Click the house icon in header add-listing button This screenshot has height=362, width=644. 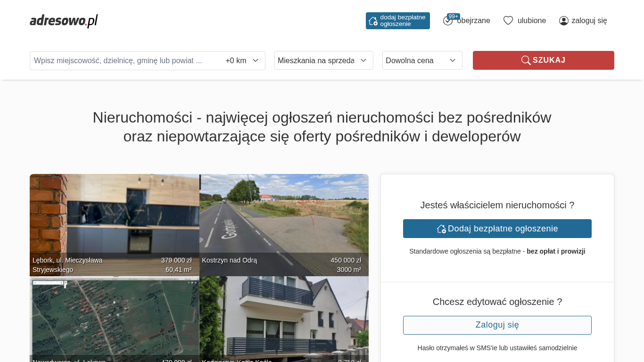pos(373,21)
